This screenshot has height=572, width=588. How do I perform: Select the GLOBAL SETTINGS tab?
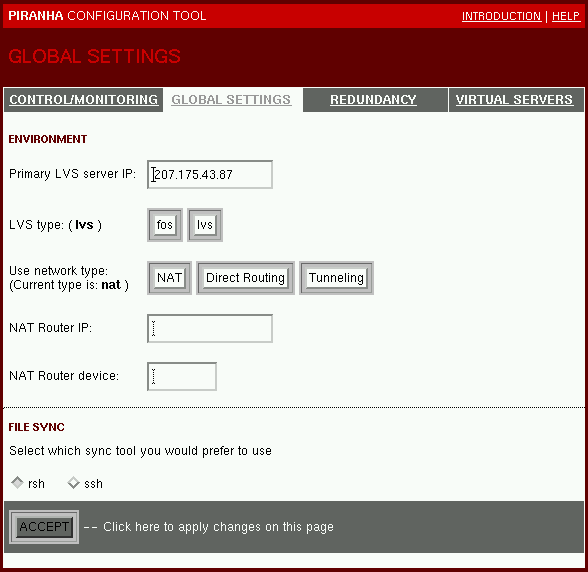231,100
